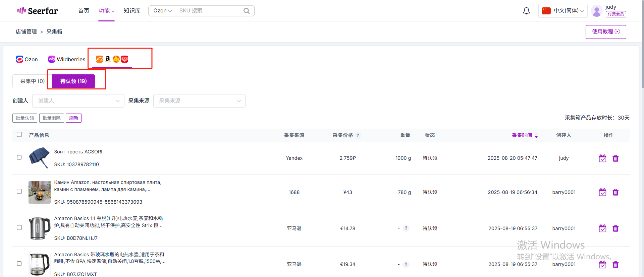This screenshot has height=277, width=644.
Task: Delete the Зонт-трость ACSORI product
Action: pyautogui.click(x=615, y=158)
